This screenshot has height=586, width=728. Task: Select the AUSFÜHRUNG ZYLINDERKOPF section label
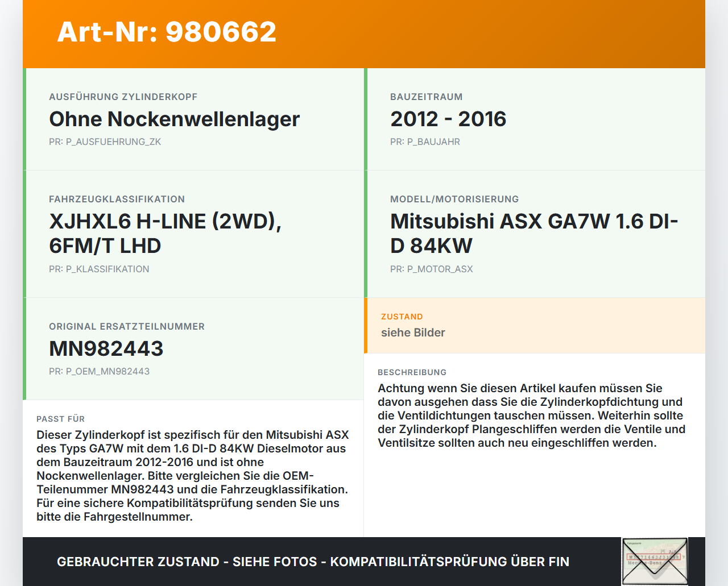click(123, 97)
